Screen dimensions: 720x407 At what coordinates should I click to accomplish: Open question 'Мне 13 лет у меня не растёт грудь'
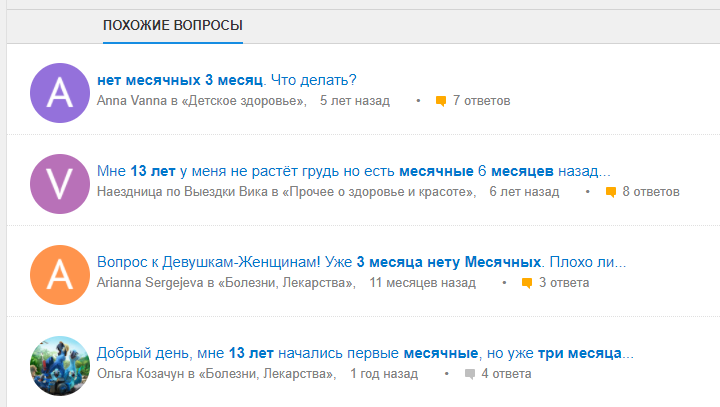[354, 171]
